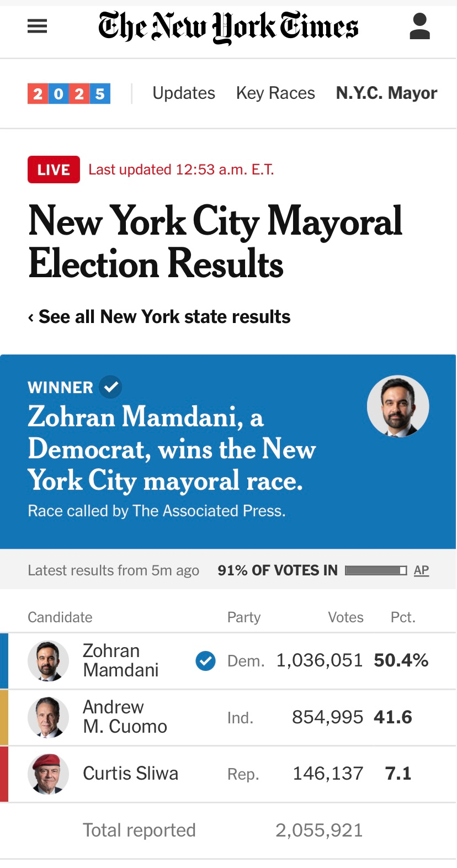Click the Andrew M. Cuomo candidate name
The image size is (457, 868).
click(x=125, y=717)
